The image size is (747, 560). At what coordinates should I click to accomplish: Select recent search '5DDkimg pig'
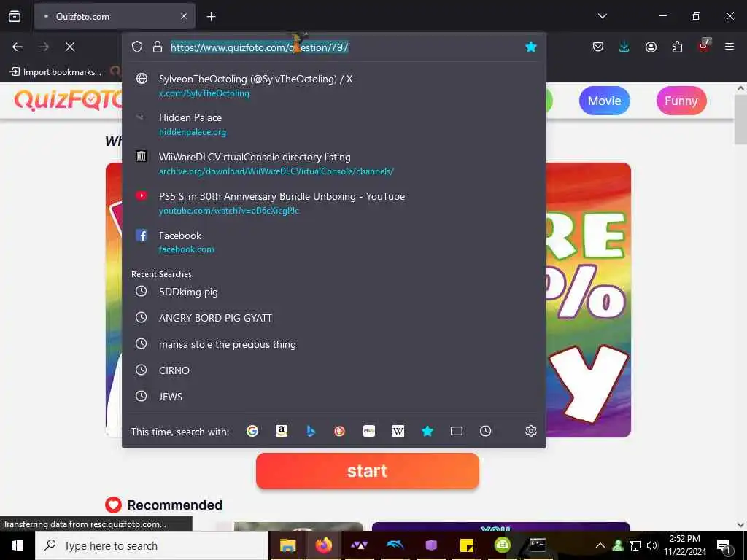(334, 292)
